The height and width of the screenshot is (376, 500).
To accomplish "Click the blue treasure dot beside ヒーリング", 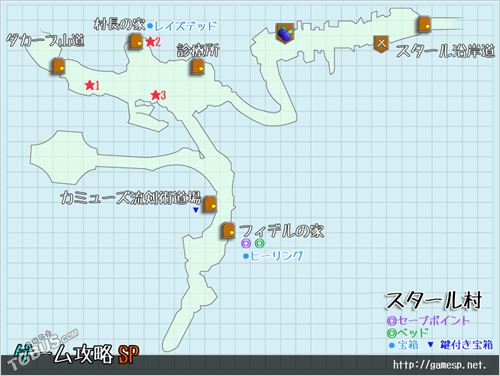I will click(246, 256).
